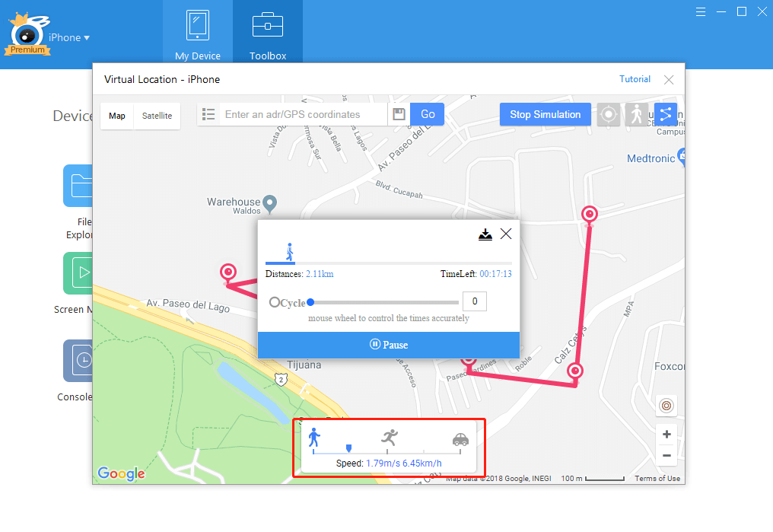Click the address/GPS coordinates input field
Screen dimensions: 773x532
click(x=303, y=114)
